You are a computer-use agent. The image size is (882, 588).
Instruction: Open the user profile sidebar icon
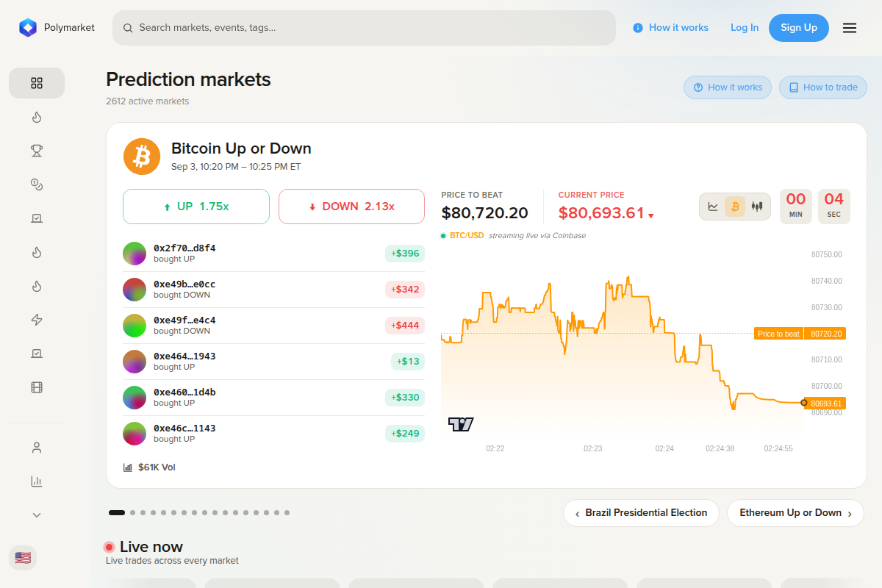pos(37,448)
